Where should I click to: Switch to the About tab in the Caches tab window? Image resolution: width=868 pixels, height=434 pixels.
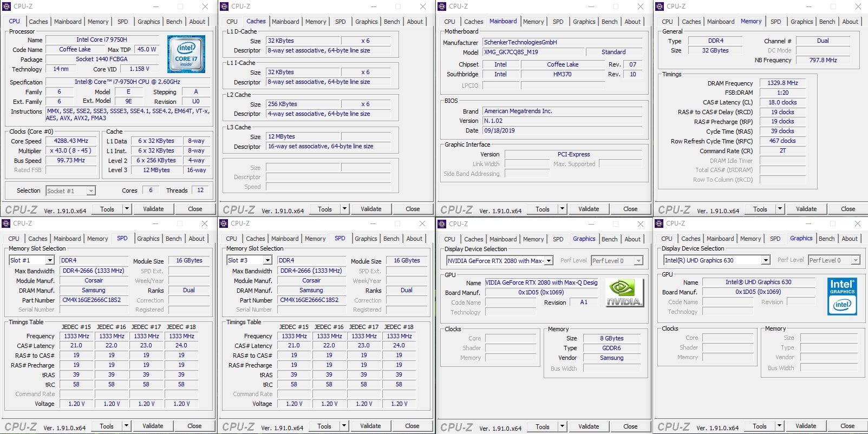click(x=415, y=22)
